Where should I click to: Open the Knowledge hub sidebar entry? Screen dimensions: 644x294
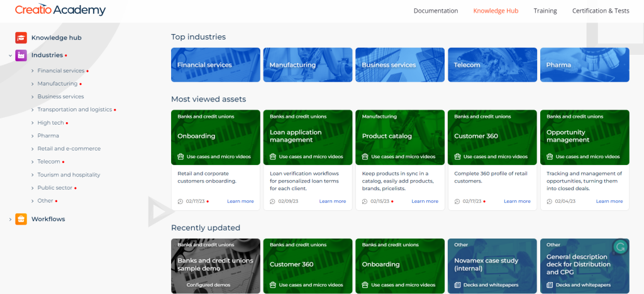coord(57,38)
